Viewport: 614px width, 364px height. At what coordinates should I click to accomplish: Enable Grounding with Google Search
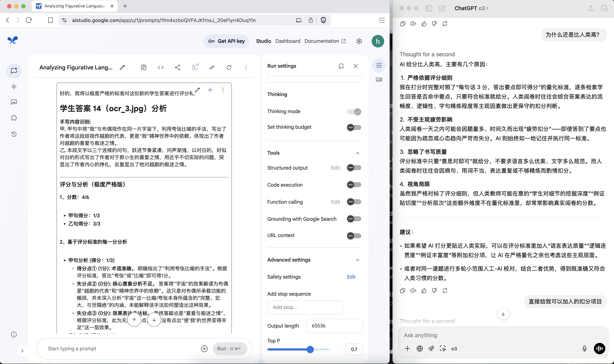[354, 219]
